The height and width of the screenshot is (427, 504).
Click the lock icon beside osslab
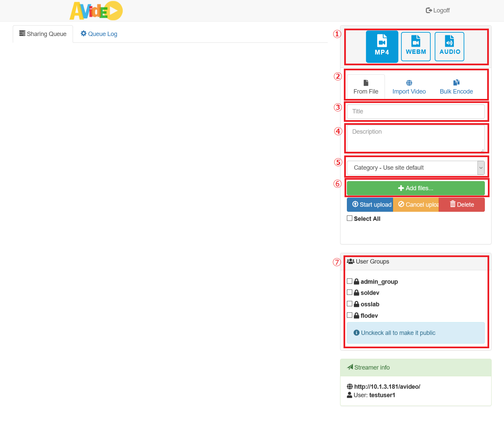[x=357, y=304]
